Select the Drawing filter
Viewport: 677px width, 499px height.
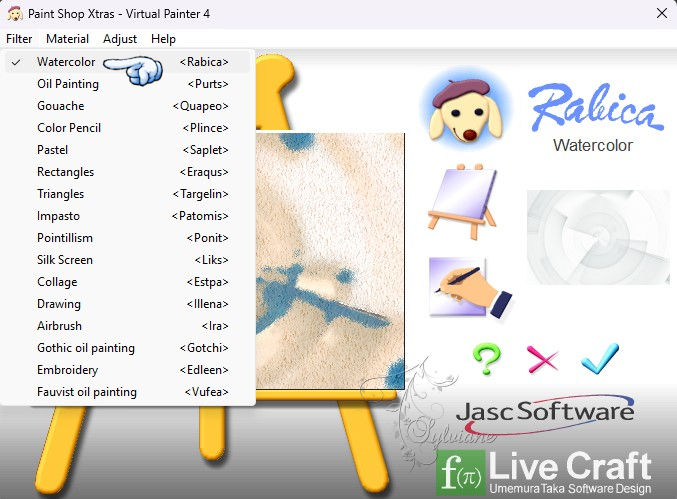pos(128,304)
